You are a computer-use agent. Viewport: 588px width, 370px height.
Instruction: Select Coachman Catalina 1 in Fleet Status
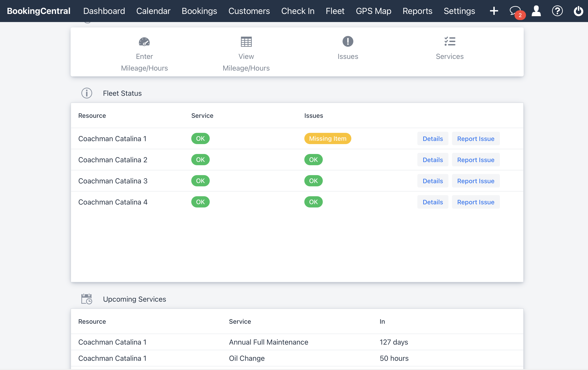coord(112,139)
